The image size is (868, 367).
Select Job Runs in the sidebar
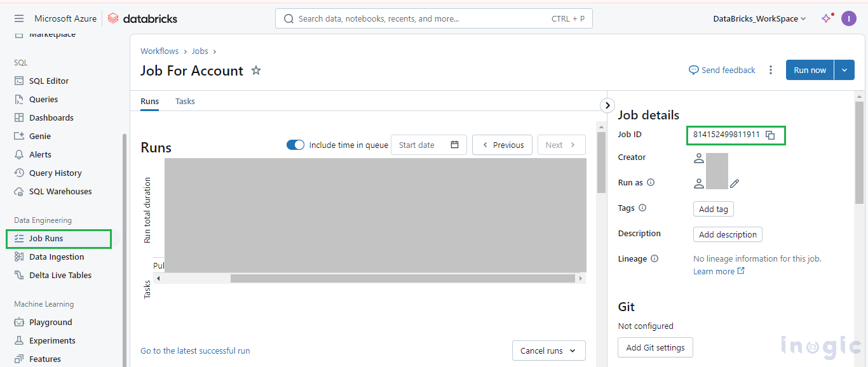[58, 239]
